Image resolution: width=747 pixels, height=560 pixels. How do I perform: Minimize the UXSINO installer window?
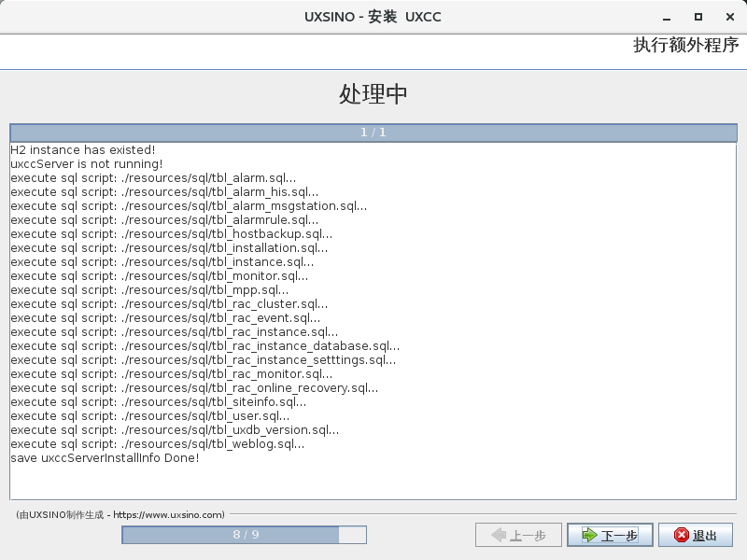[665, 17]
